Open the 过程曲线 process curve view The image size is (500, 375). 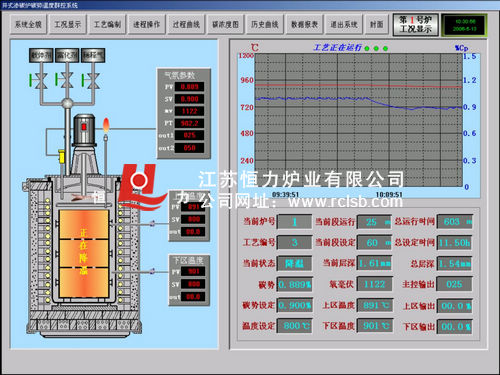point(186,24)
